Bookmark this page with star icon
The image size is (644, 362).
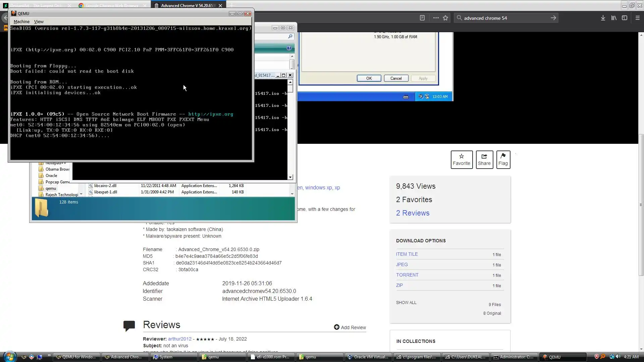point(445,18)
